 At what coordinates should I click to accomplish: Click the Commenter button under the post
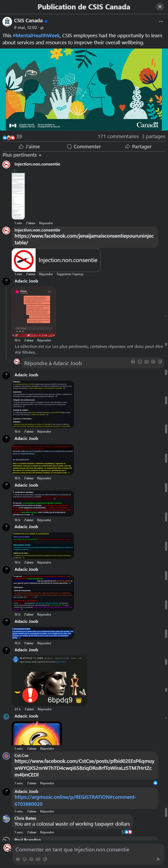tap(84, 146)
